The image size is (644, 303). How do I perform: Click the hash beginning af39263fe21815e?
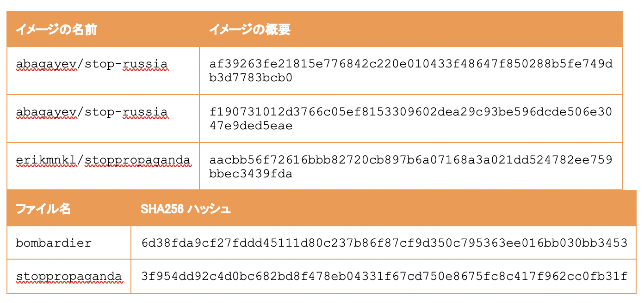coord(411,71)
